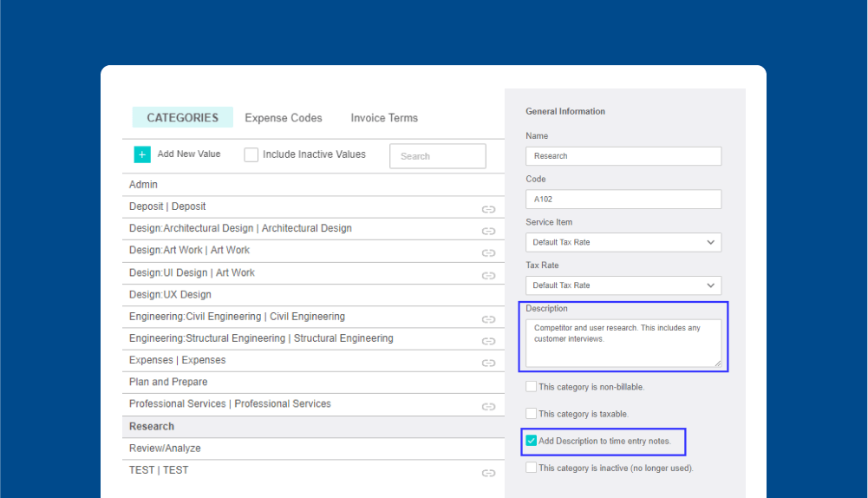Check This category is non-billable
This screenshot has height=498, width=868.
click(x=531, y=387)
